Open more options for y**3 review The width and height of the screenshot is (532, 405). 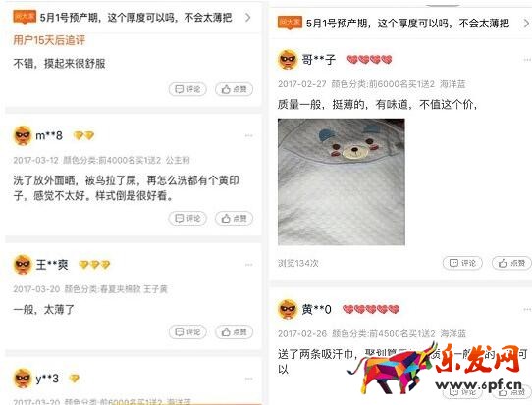pyautogui.click(x=248, y=379)
